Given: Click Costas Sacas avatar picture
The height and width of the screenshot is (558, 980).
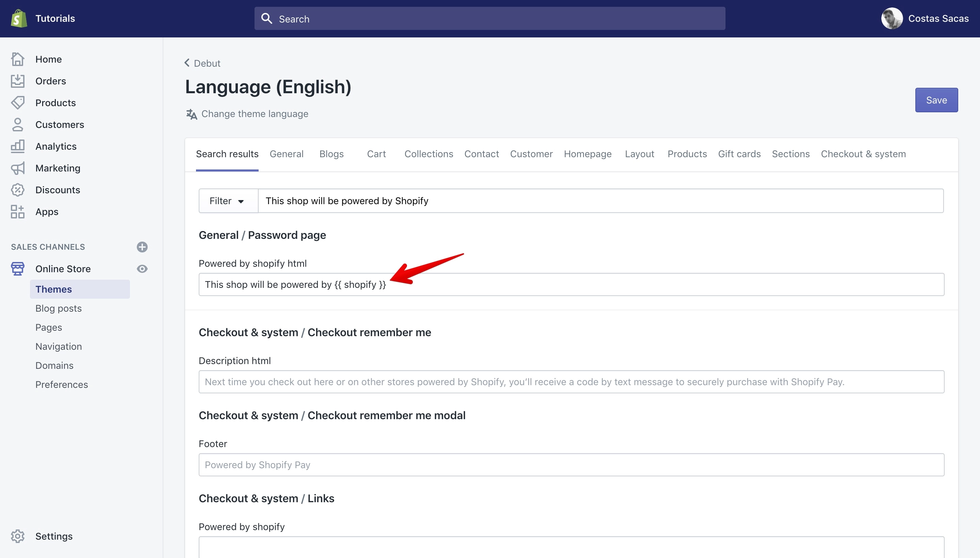Looking at the screenshot, I should (x=892, y=18).
